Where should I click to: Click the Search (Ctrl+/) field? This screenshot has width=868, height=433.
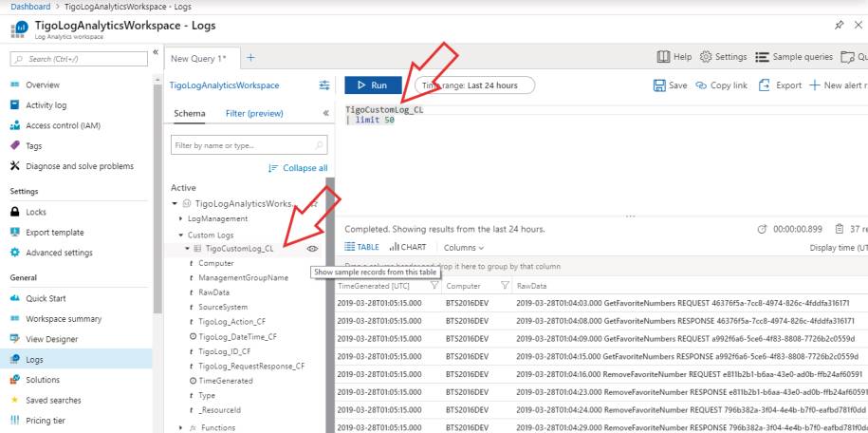[79, 59]
